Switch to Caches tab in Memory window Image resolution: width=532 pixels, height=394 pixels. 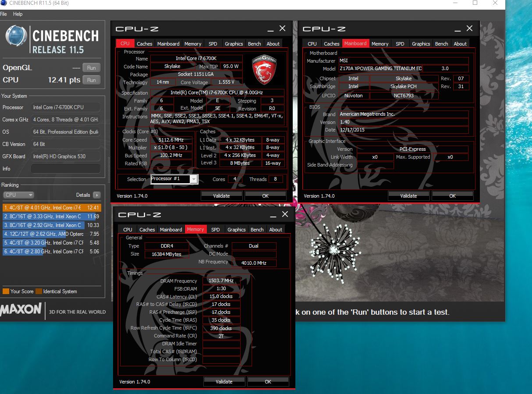pyautogui.click(x=147, y=230)
